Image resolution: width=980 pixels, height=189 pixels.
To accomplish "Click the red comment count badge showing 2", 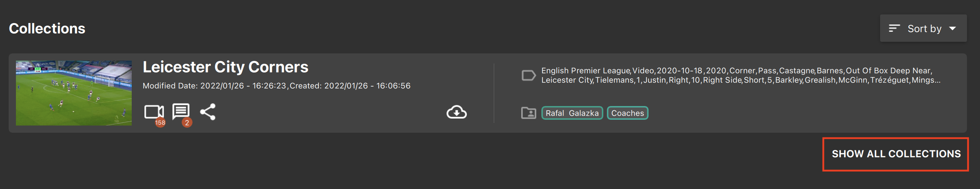I will tap(187, 123).
